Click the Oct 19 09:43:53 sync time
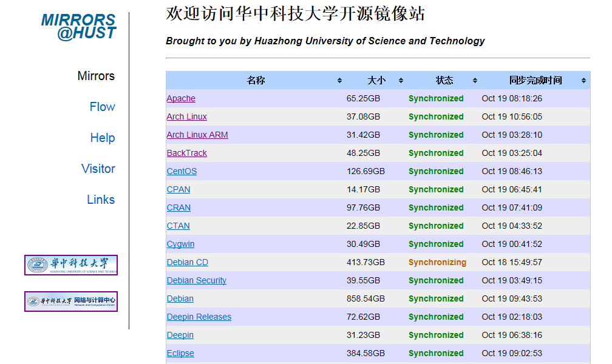Viewport: 612px width, 364px height. (512, 299)
